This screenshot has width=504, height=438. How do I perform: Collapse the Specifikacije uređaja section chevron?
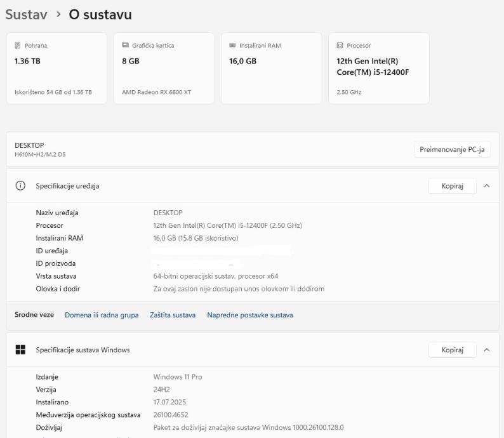tap(487, 186)
